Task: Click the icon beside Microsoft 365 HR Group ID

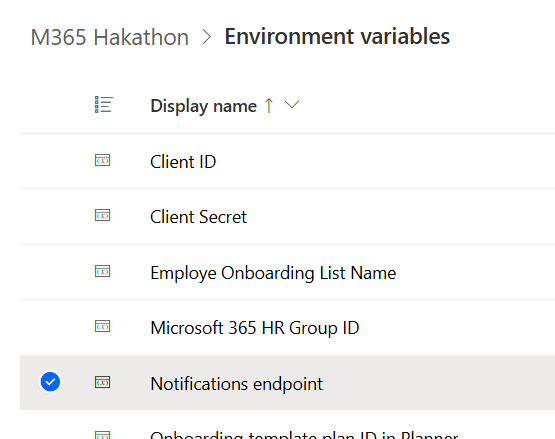Action: point(103,326)
